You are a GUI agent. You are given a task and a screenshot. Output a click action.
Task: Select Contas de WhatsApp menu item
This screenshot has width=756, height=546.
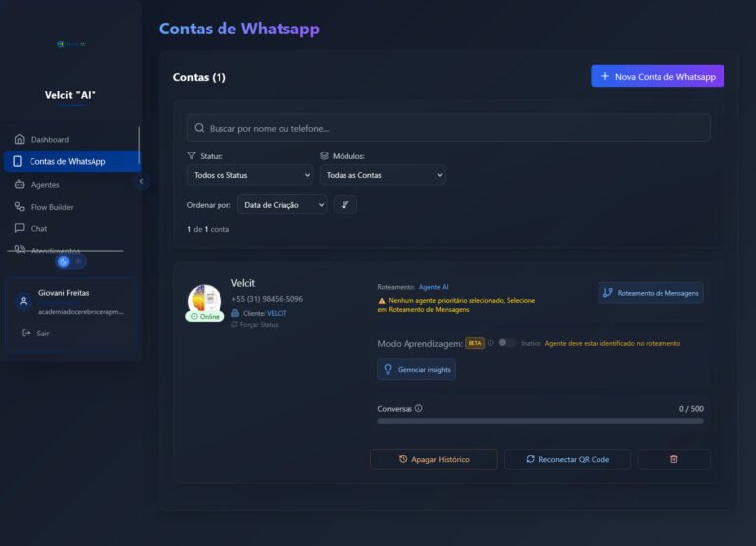click(67, 161)
